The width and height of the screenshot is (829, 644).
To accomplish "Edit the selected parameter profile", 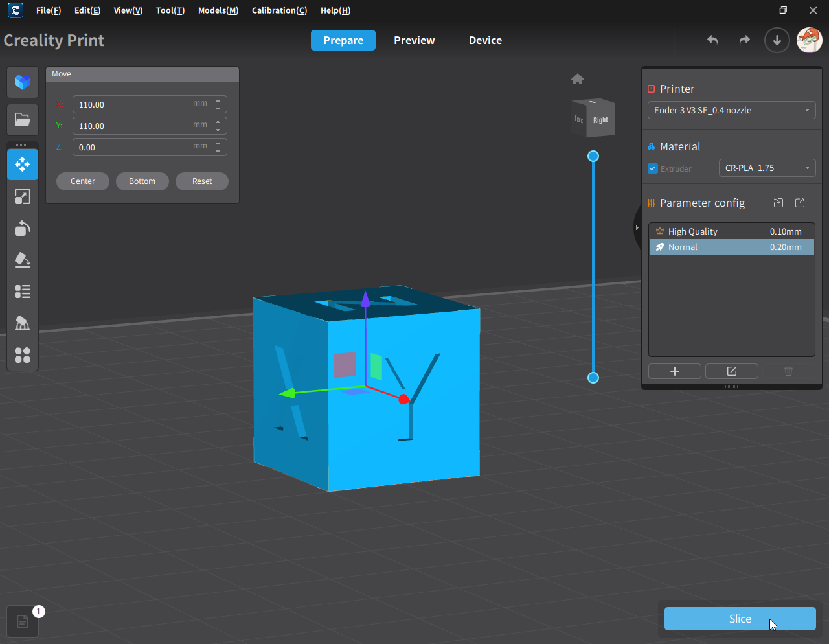I will (x=732, y=371).
